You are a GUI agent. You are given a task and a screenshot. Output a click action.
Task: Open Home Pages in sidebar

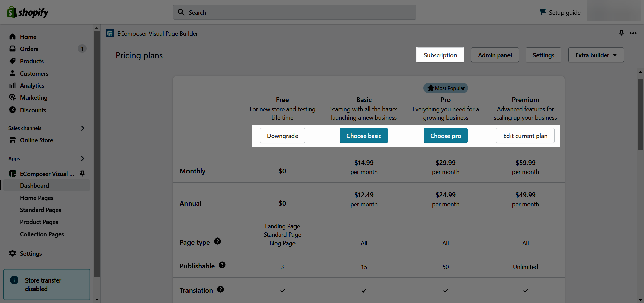tap(37, 198)
